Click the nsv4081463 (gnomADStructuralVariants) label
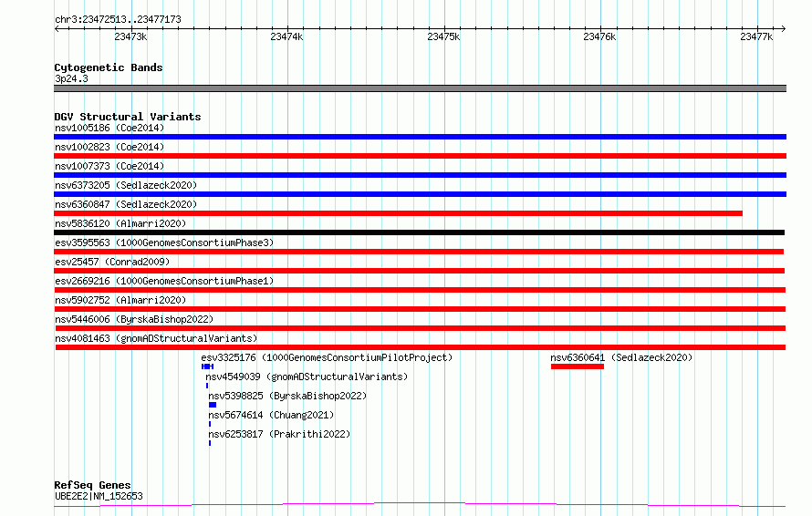The width and height of the screenshot is (812, 516). pyautogui.click(x=156, y=338)
